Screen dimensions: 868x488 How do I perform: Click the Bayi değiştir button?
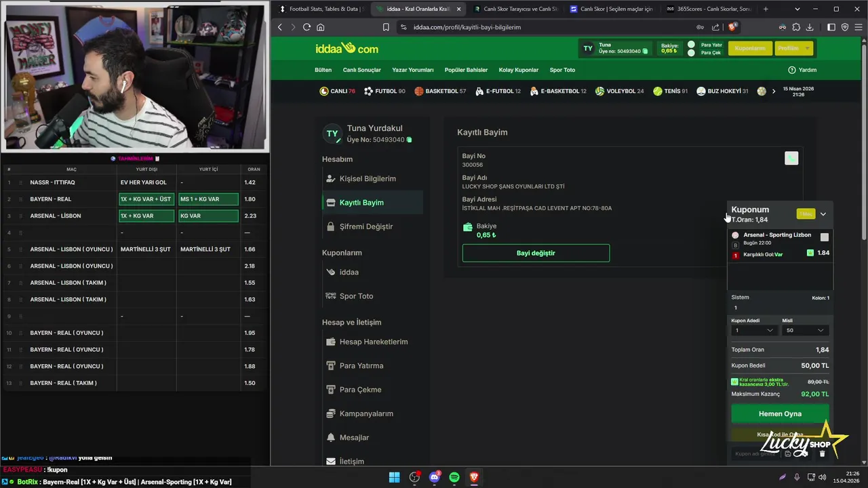[x=536, y=253]
